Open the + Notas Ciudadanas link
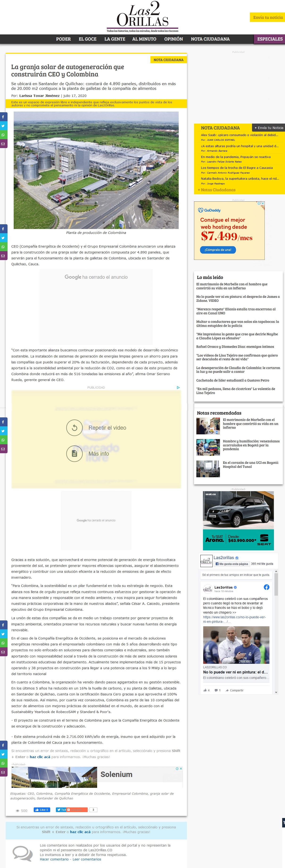 point(217,190)
